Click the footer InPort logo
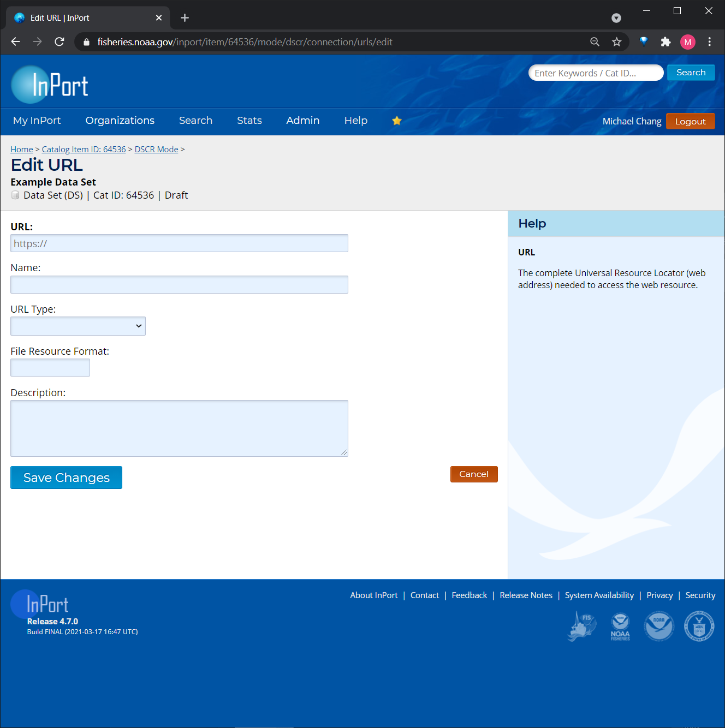The image size is (725, 728). point(40,604)
